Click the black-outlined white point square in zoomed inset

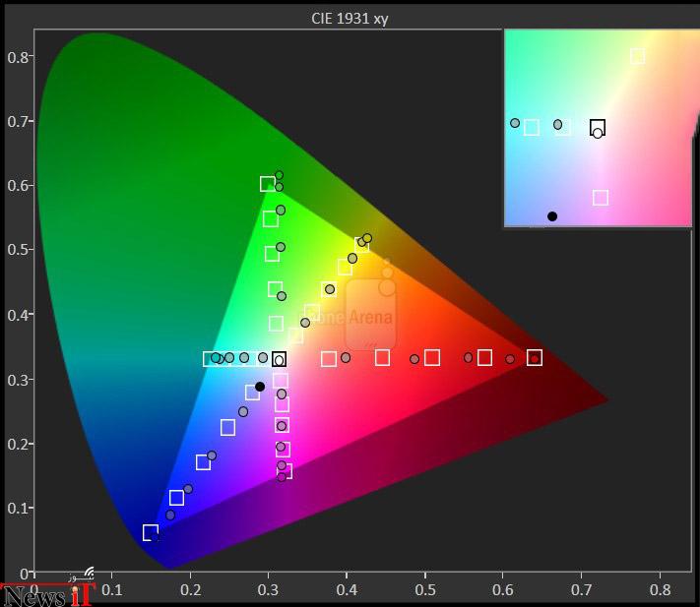coord(598,127)
